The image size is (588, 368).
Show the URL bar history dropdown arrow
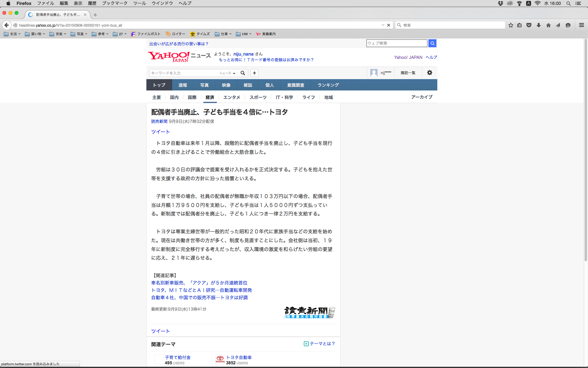(x=383, y=25)
